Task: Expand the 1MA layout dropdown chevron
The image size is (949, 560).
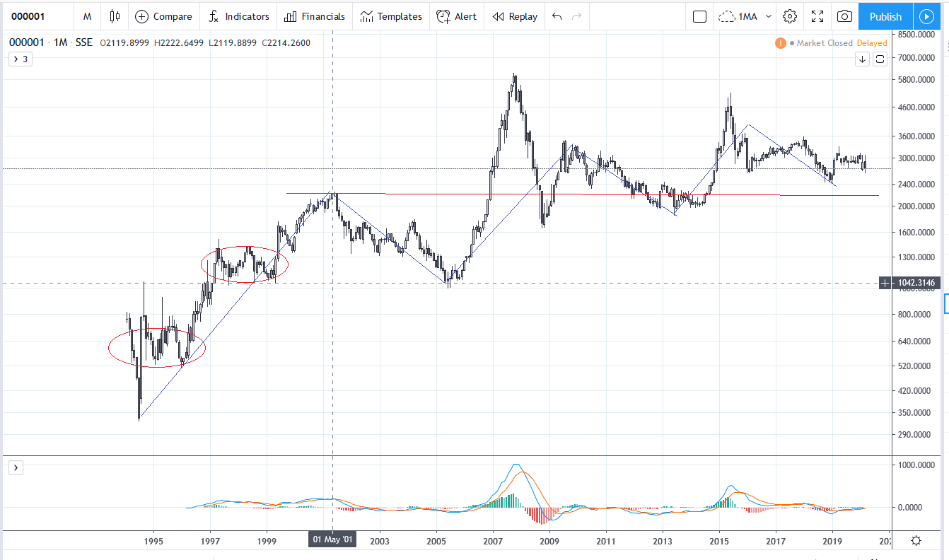Action: (x=769, y=16)
